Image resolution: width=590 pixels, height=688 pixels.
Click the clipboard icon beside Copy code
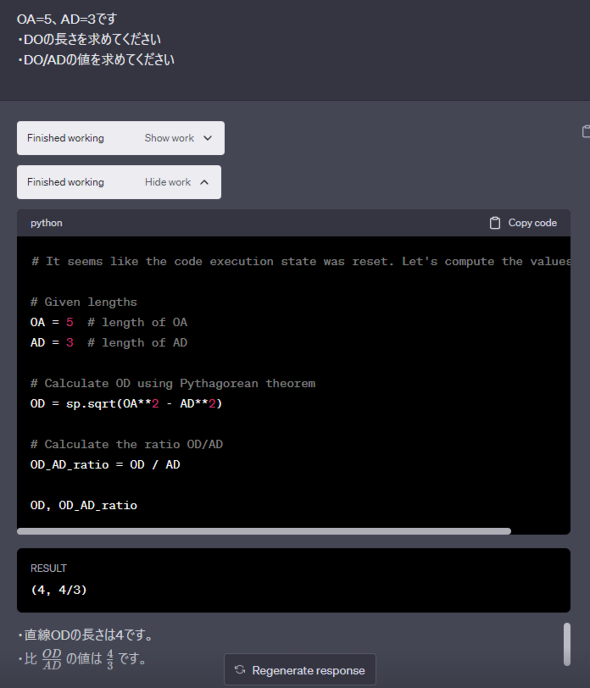[495, 223]
